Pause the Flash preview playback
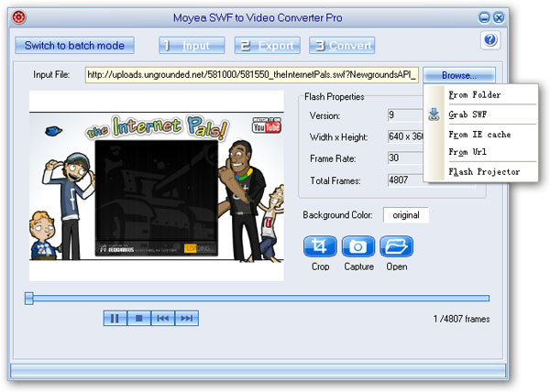Image resolution: width=550 pixels, height=392 pixels. pyautogui.click(x=115, y=318)
